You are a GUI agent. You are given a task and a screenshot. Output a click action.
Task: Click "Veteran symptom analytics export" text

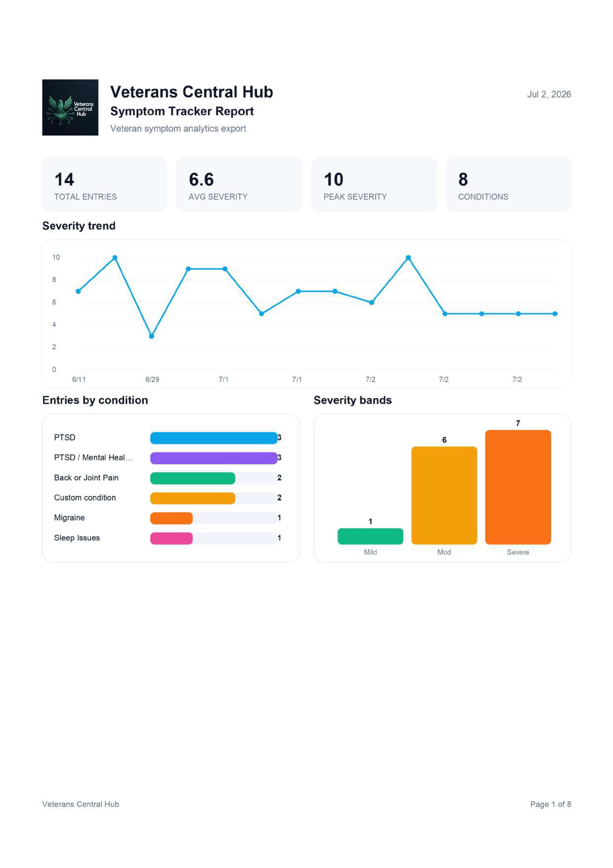pyautogui.click(x=178, y=129)
